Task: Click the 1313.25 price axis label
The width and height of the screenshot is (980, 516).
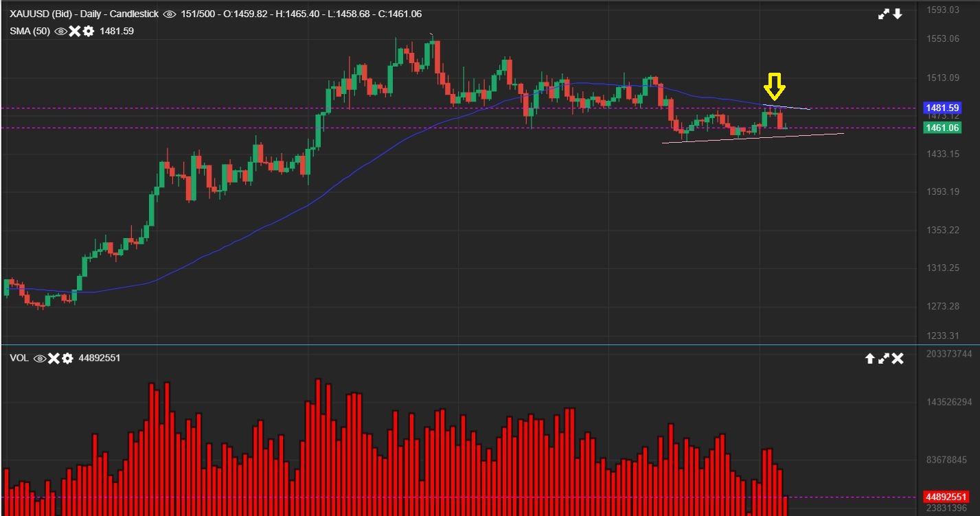Action: (942, 268)
